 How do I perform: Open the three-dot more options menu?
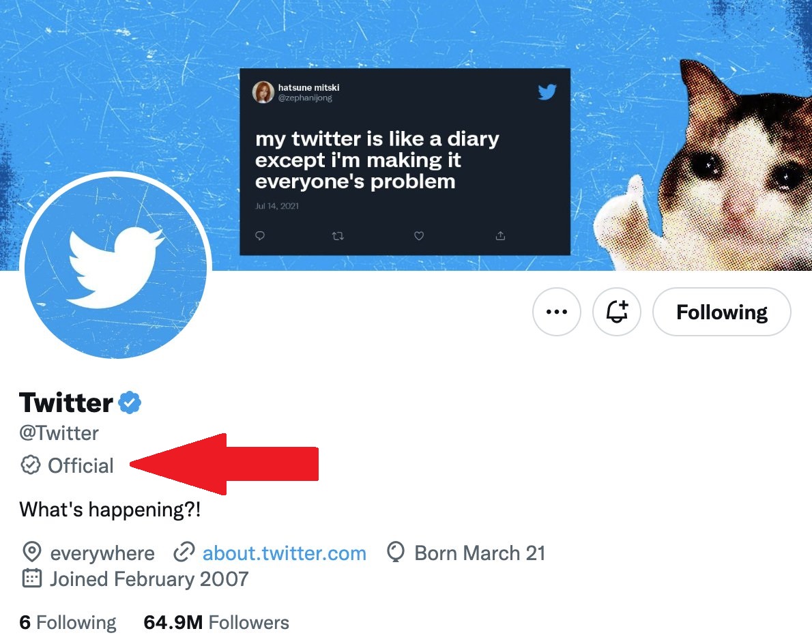[x=557, y=312]
